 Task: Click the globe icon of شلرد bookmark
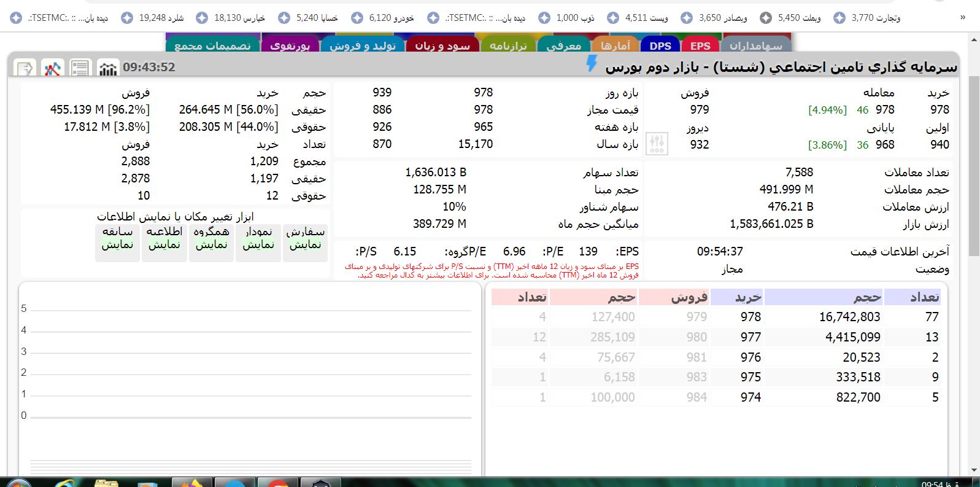[127, 18]
